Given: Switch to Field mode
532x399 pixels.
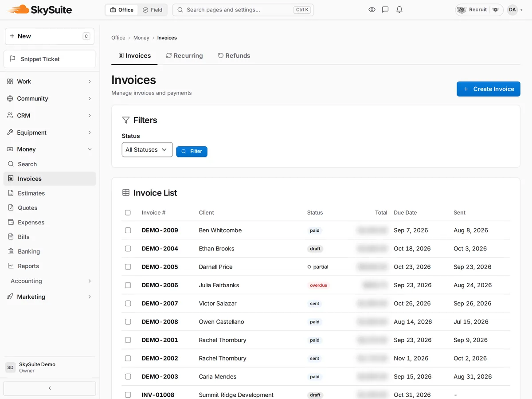Looking at the screenshot, I should pyautogui.click(x=153, y=10).
